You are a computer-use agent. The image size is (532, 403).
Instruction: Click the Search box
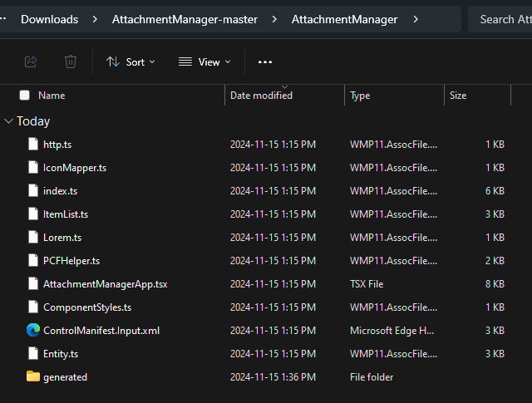[500, 19]
